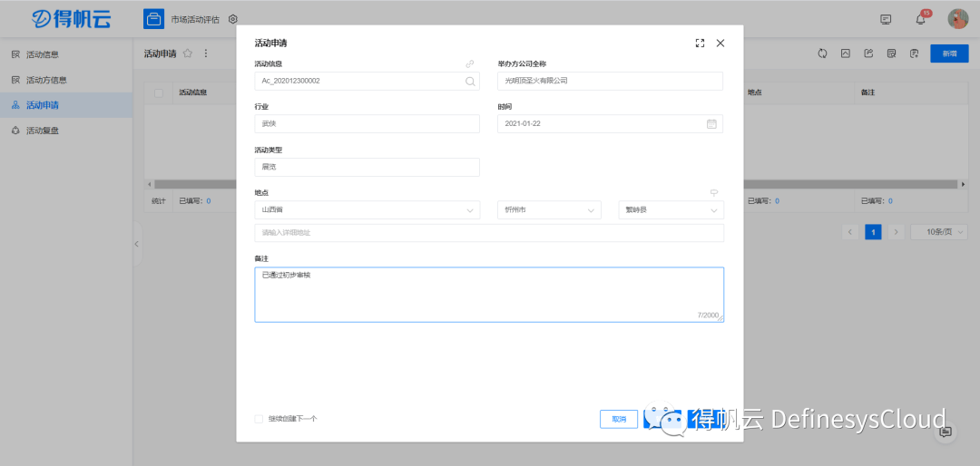Open the 山西省 province dropdown
Screen dimensions: 980x466
(x=367, y=210)
